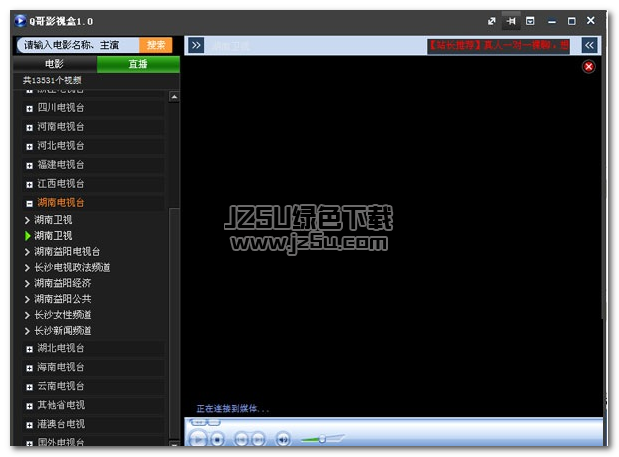
Task: Click the << collapse arrows button
Action: pyautogui.click(x=589, y=45)
